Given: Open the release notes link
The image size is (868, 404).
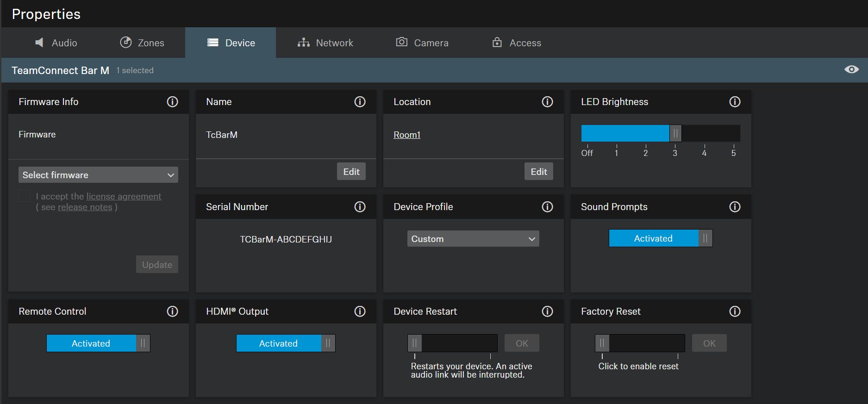Looking at the screenshot, I should [85, 207].
